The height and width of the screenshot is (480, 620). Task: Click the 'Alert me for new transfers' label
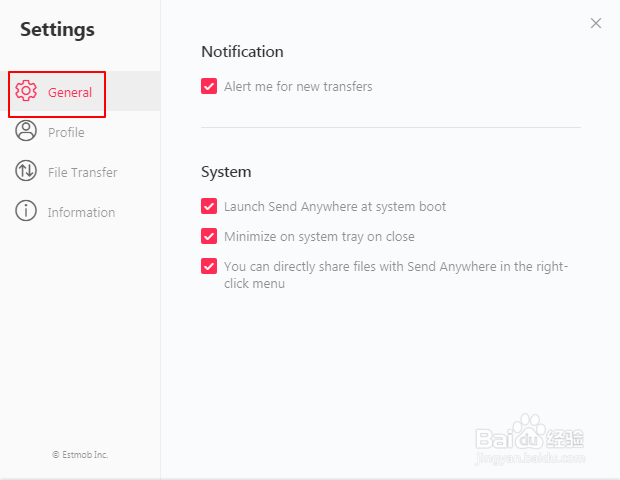298,87
